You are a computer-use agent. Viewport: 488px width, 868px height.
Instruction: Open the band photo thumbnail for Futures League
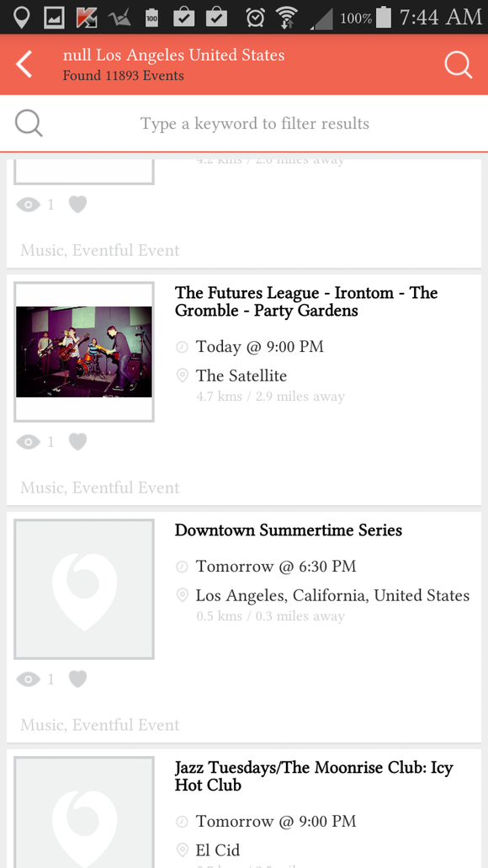click(x=83, y=352)
